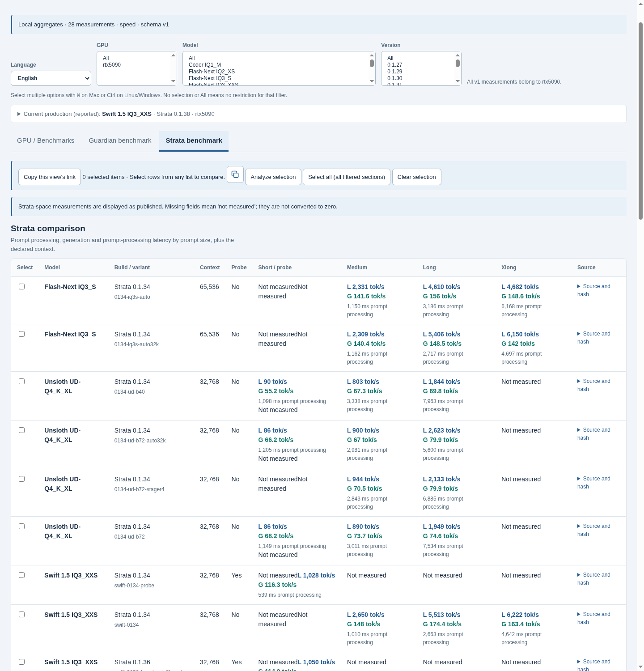Expand Source and hash for 0134-iq3s-auto
The height and width of the screenshot is (671, 644).
594,290
